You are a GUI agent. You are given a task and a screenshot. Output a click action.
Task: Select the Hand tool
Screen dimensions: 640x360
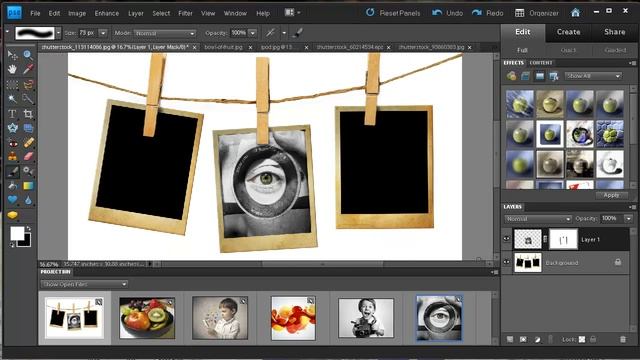[x=12, y=69]
